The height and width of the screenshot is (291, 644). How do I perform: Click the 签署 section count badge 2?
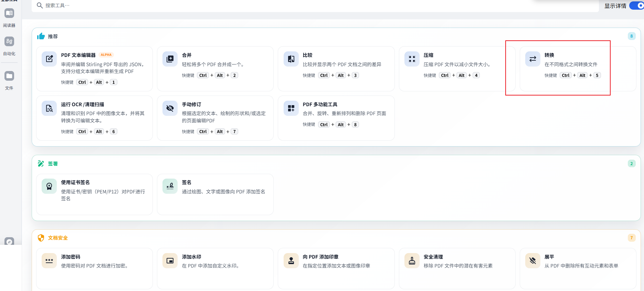pyautogui.click(x=632, y=164)
